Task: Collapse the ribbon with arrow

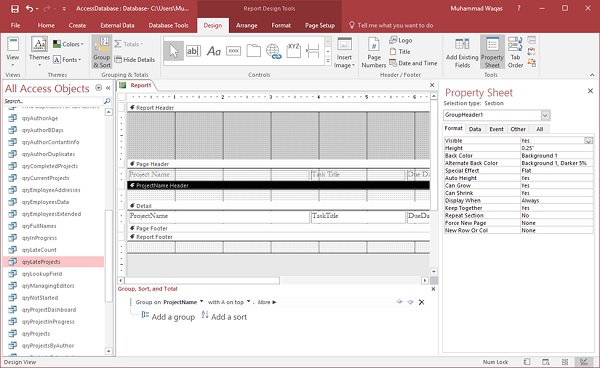Action: 592,75
